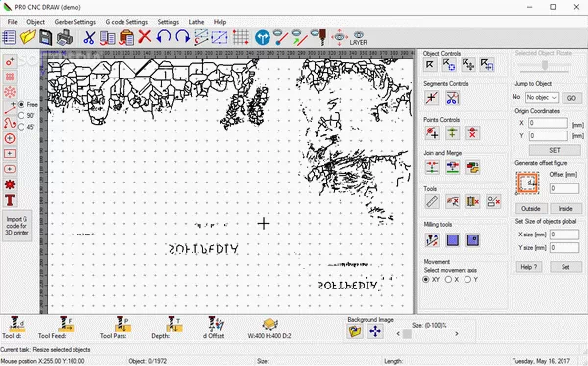Open the Jump to Object dropdown

[x=542, y=97]
